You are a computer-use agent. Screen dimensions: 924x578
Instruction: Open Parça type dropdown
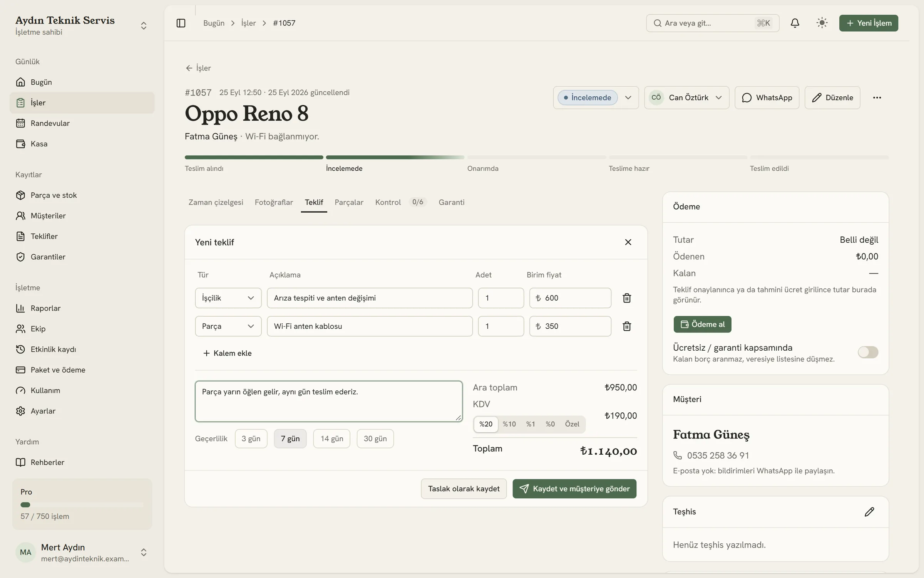click(228, 326)
